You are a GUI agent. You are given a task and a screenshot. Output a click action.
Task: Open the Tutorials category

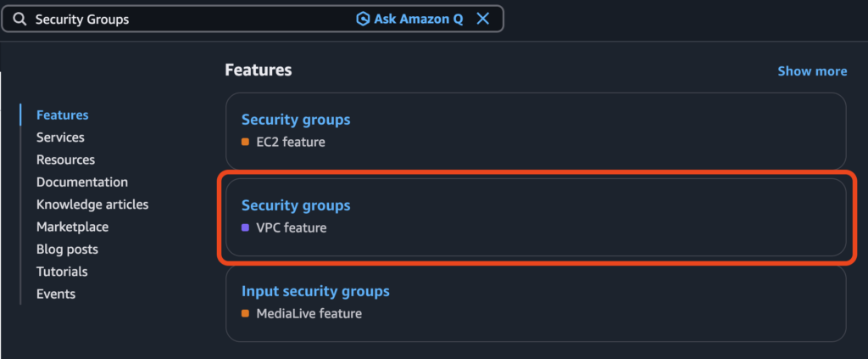pos(62,272)
